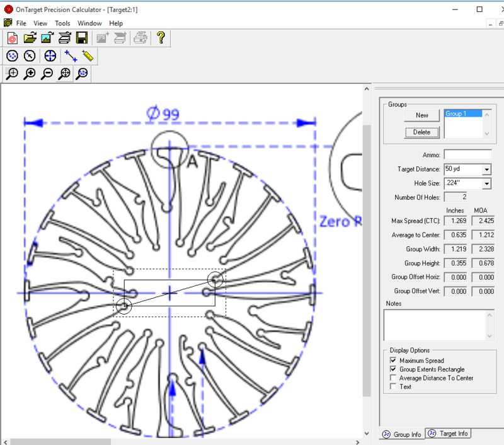Click the Ammo input field

point(467,154)
